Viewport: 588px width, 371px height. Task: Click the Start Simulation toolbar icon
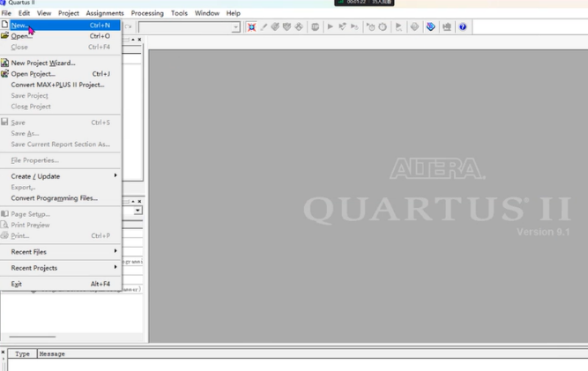point(398,27)
